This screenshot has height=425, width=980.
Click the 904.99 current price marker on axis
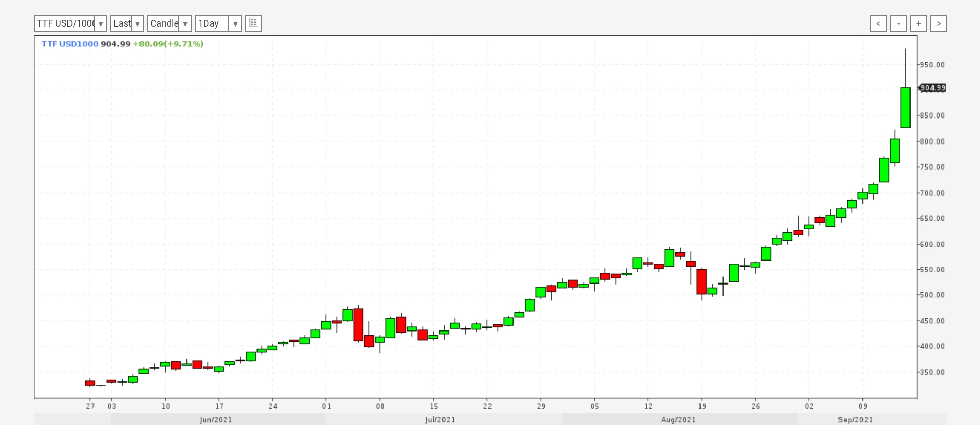tap(932, 88)
